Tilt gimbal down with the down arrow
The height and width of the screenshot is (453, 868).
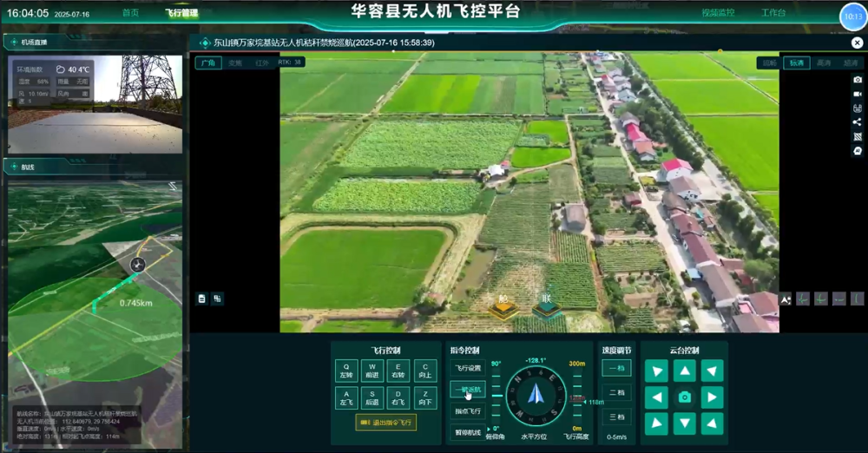click(x=685, y=423)
